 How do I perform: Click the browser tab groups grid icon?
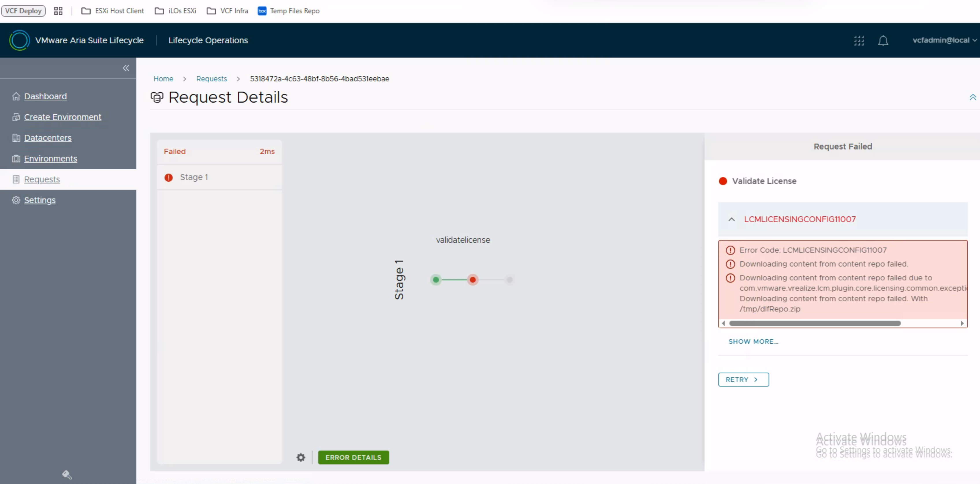[x=58, y=11]
